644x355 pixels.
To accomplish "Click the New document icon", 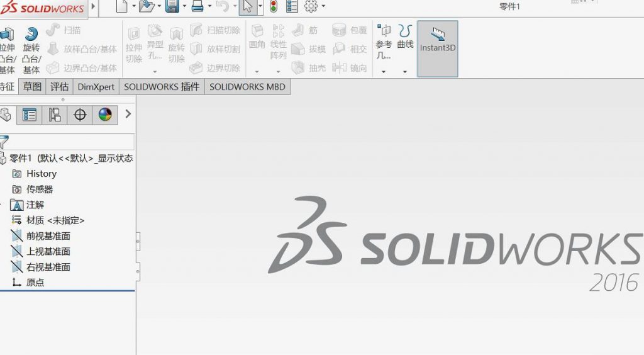I will [x=121, y=6].
